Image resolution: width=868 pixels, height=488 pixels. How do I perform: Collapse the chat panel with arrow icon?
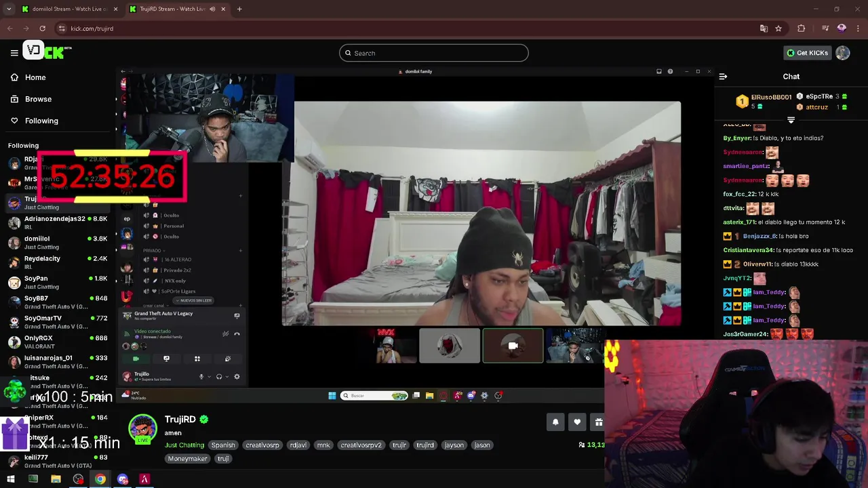[723, 77]
